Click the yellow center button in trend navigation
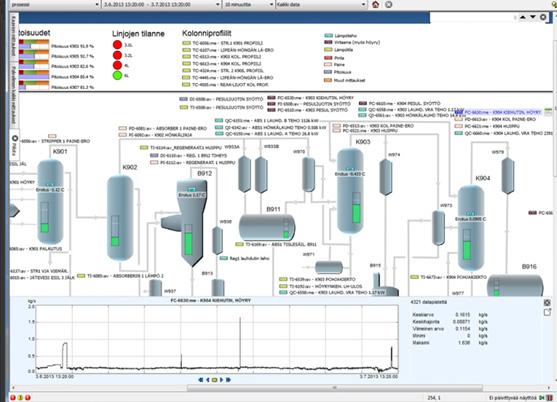Image resolution: width=557 pixels, height=402 pixels. point(215,380)
